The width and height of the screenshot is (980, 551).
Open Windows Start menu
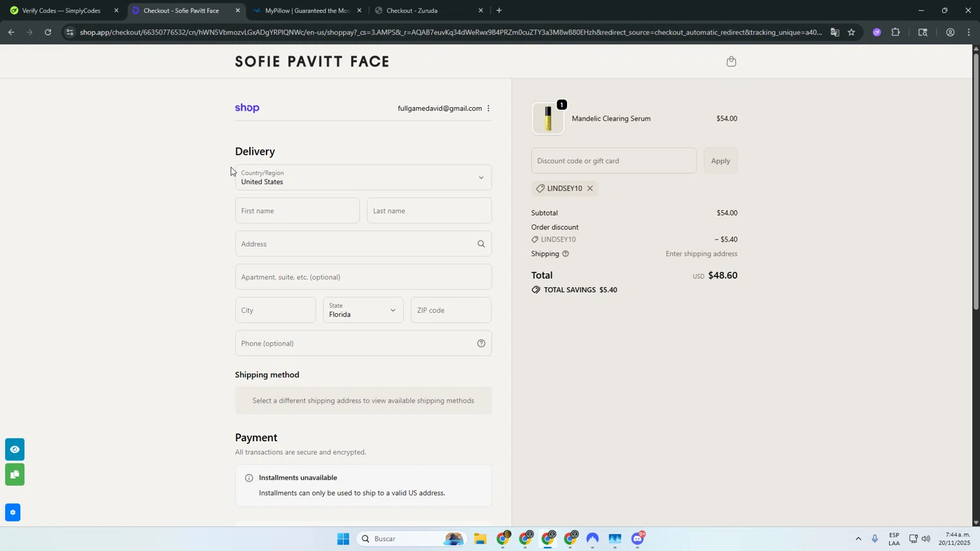click(x=343, y=539)
